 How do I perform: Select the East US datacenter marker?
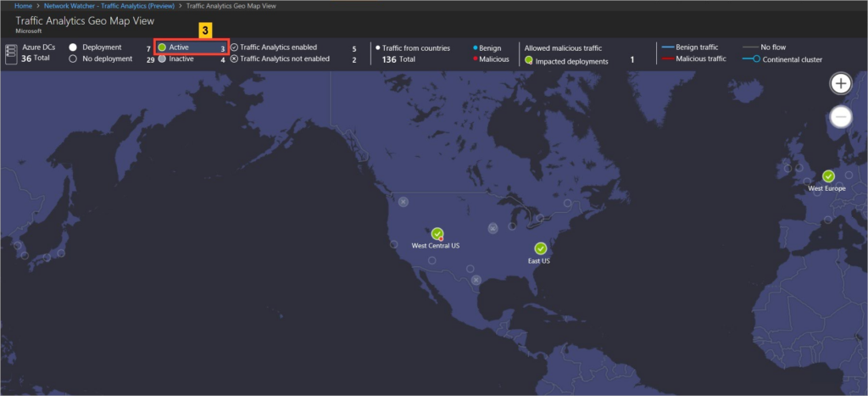pos(540,248)
